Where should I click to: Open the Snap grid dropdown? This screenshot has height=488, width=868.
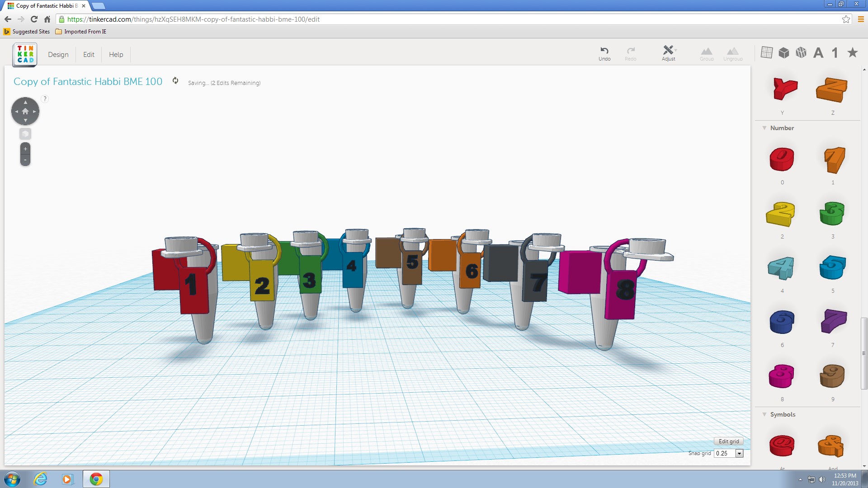pos(739,453)
